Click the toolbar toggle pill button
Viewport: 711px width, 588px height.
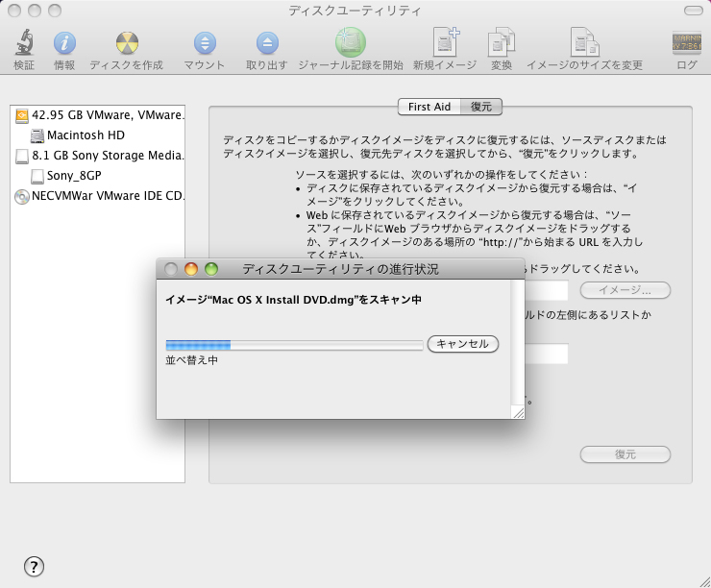coord(693,11)
